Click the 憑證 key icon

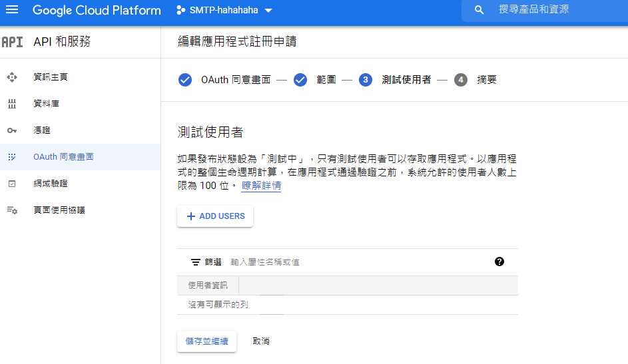click(x=12, y=130)
